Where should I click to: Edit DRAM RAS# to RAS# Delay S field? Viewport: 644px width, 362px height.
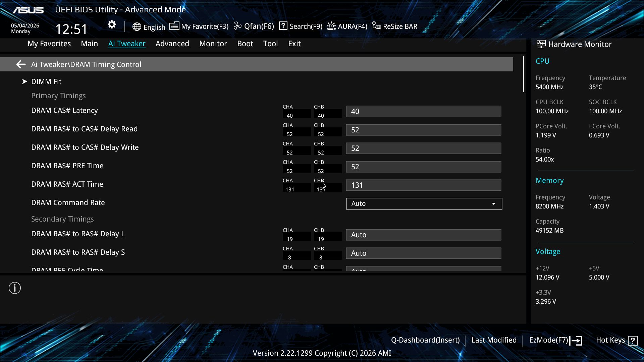(423, 253)
